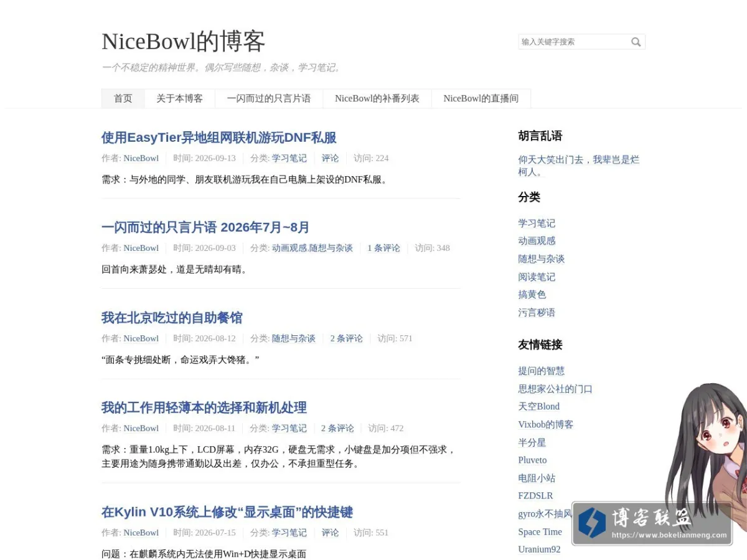This screenshot has width=747, height=560.
Task: Open post 一闪而过的只言片语 2026年7月~8月
Action: [x=205, y=227]
